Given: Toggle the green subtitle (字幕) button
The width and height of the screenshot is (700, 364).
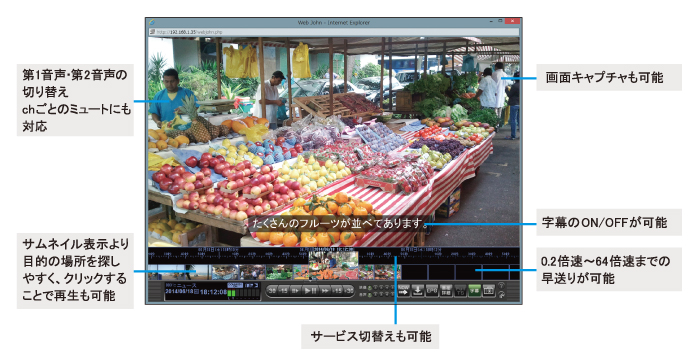Looking at the screenshot, I should [475, 291].
